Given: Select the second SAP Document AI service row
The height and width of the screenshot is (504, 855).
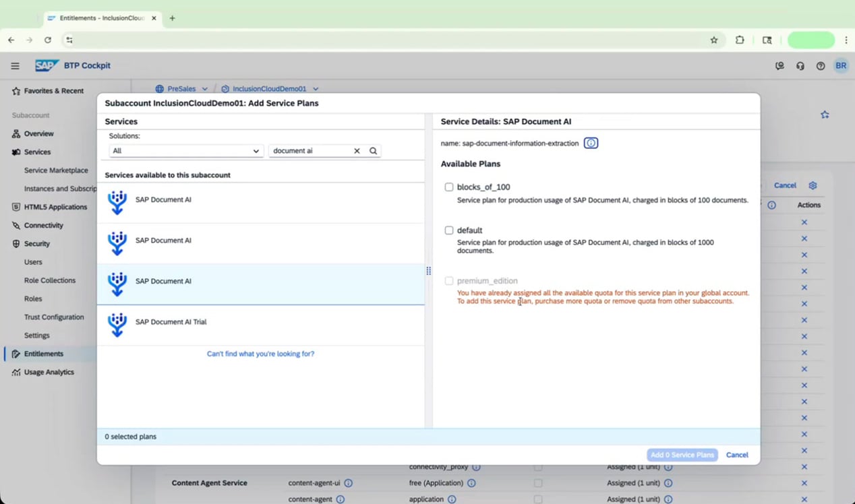Looking at the screenshot, I should 261,243.
